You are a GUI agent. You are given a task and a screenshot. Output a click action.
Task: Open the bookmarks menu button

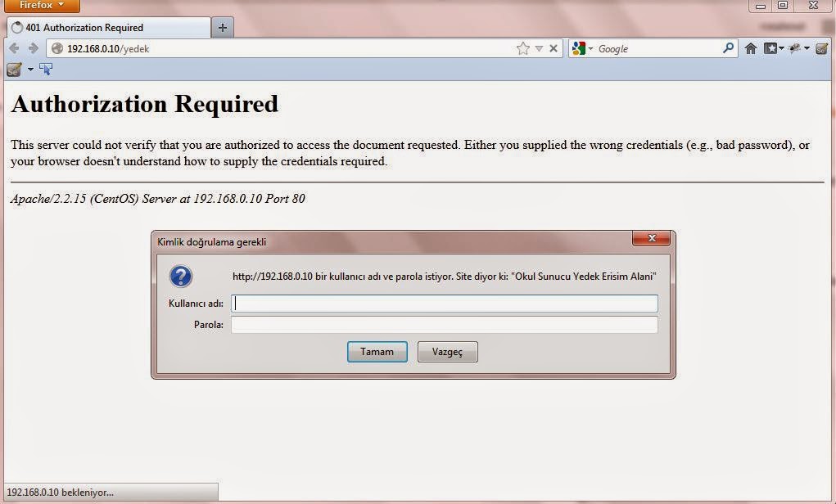pos(770,48)
